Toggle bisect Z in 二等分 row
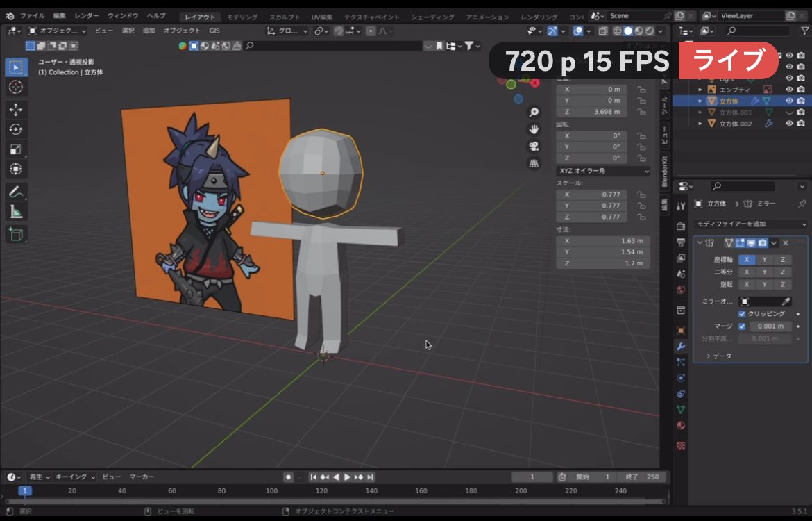Viewport: 812px width, 521px height. pyautogui.click(x=782, y=272)
